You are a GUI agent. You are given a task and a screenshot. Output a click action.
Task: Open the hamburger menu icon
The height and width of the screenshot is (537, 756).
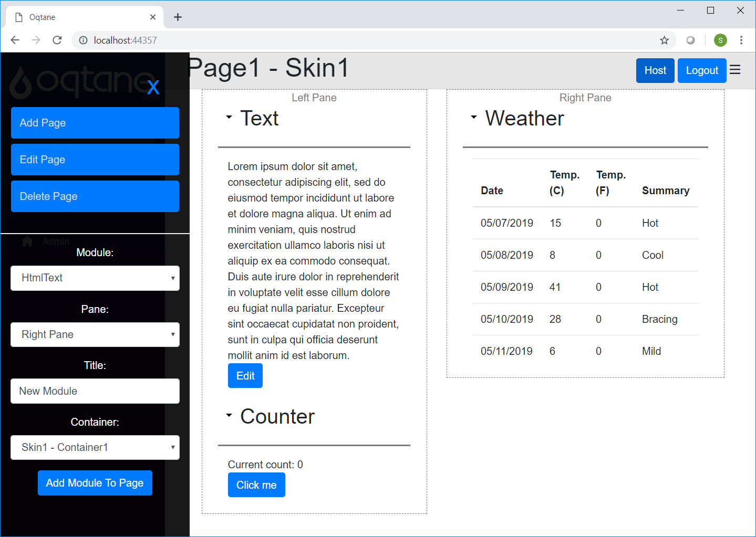coord(735,70)
